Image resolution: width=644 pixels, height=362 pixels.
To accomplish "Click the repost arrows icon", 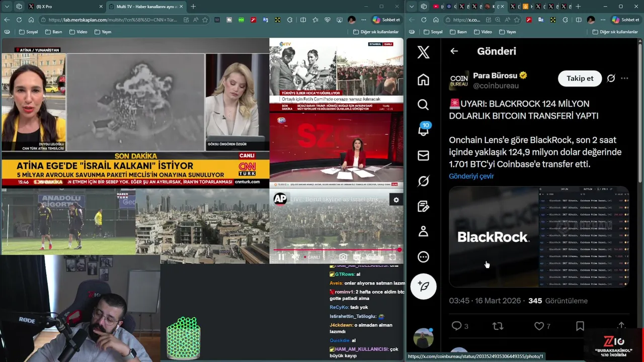I will 498,326.
